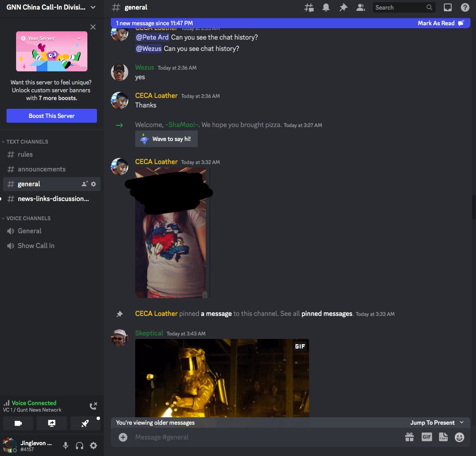
Task: Toggle headphone deafen
Action: click(80, 446)
